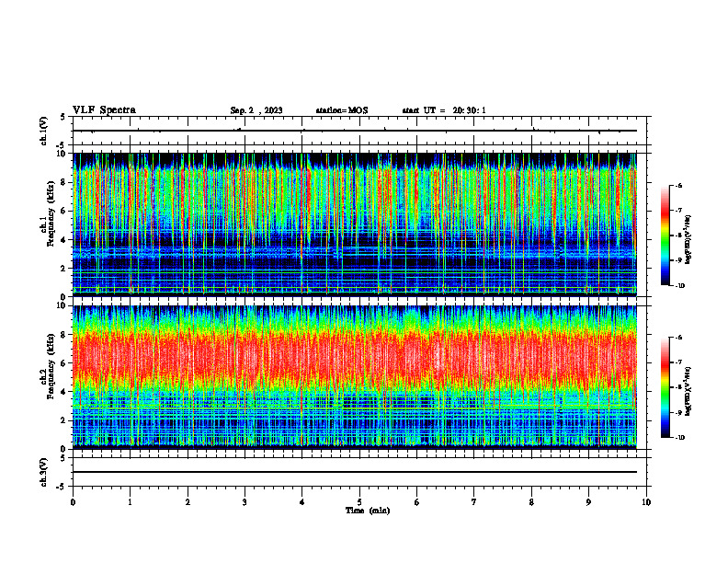Click the ch.1 voltage waveform trace panel

359,131
